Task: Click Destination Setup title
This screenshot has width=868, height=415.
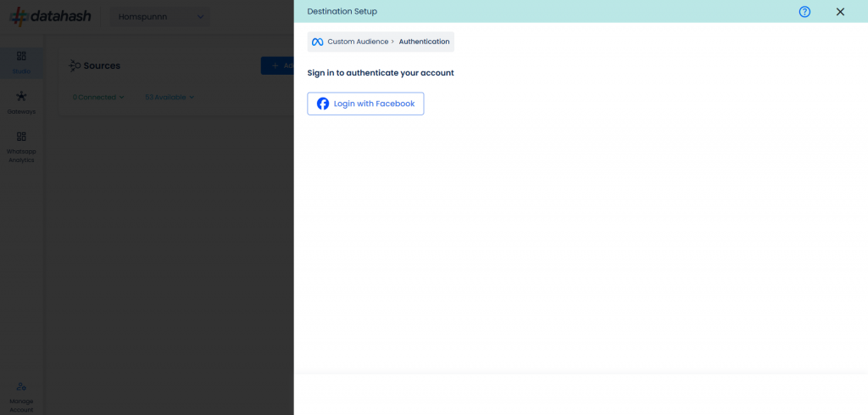Action: point(342,12)
